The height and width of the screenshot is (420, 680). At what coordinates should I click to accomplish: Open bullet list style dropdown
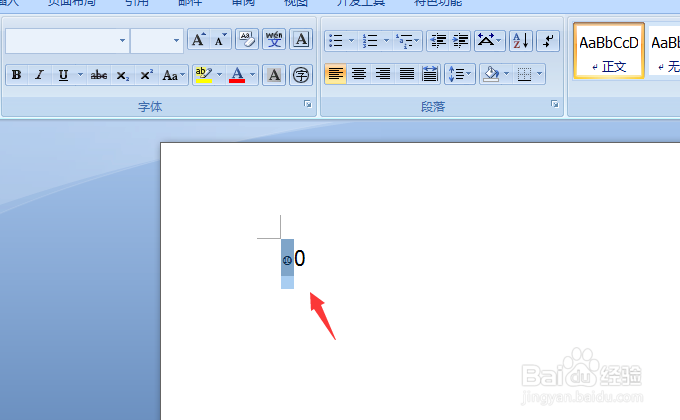tap(352, 41)
